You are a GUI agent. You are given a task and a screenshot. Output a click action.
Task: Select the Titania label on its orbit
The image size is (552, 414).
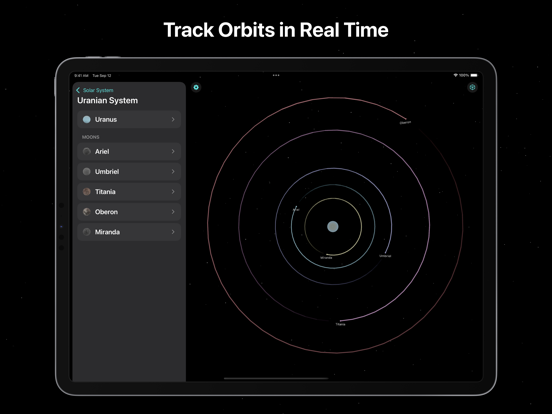pyautogui.click(x=340, y=324)
